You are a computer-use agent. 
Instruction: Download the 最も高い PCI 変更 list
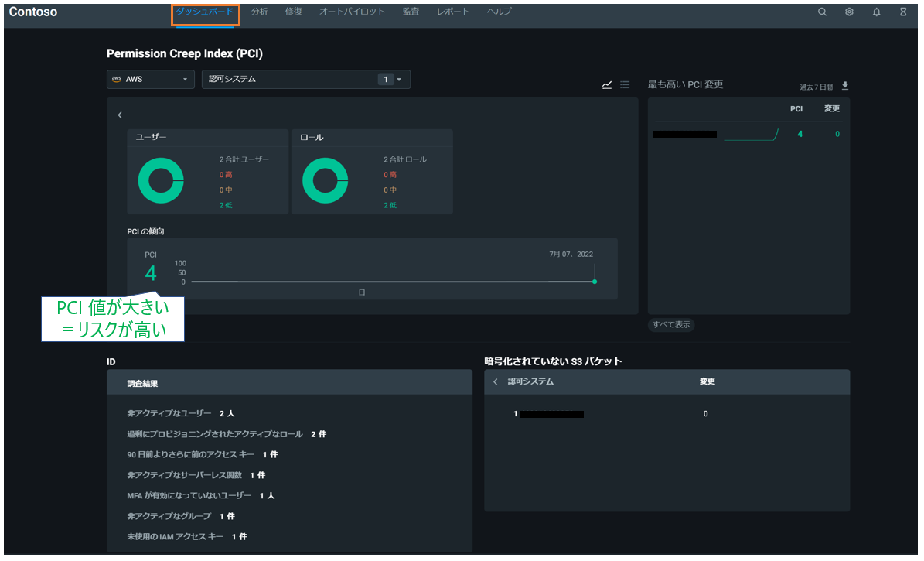coord(845,86)
